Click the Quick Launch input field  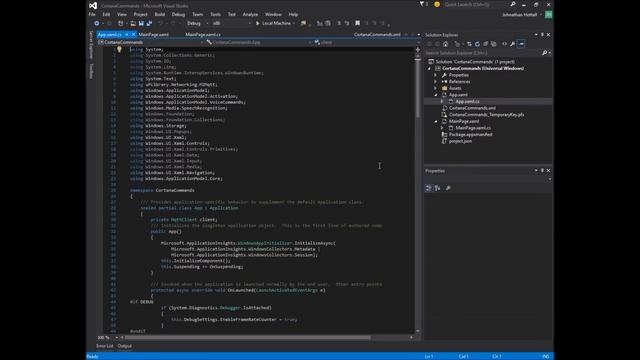(x=476, y=4)
